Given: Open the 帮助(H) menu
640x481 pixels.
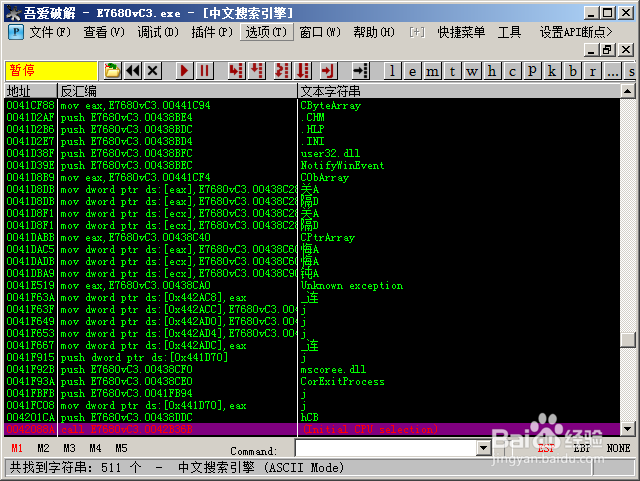Looking at the screenshot, I should (x=374, y=32).
